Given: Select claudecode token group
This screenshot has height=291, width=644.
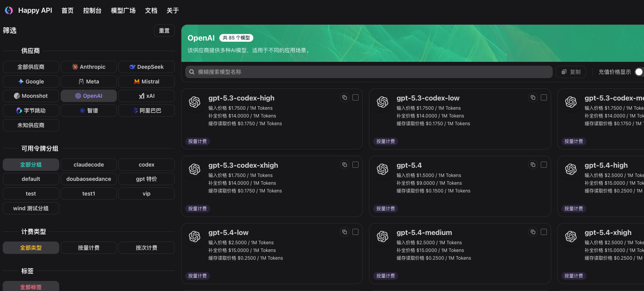Looking at the screenshot, I should [89, 165].
